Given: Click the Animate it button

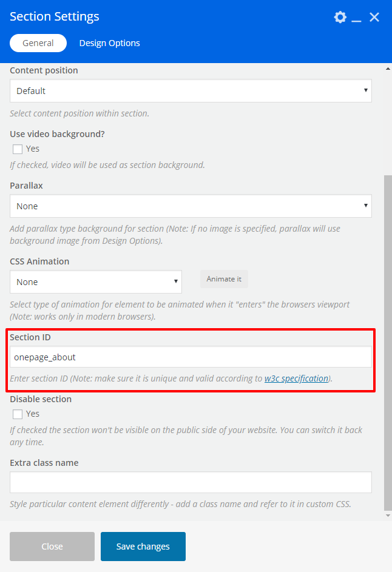Looking at the screenshot, I should tap(224, 279).
